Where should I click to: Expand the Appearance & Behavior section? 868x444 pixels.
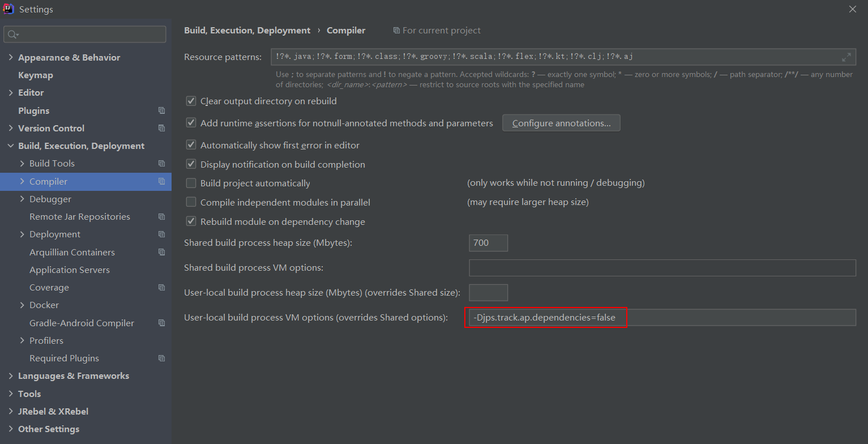tap(11, 57)
